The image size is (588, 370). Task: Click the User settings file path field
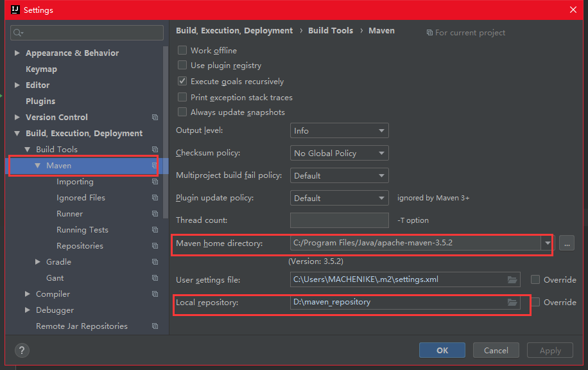pos(405,279)
